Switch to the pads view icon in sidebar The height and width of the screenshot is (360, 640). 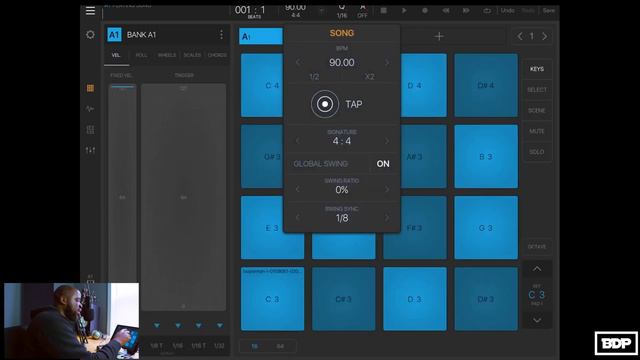coord(90,88)
